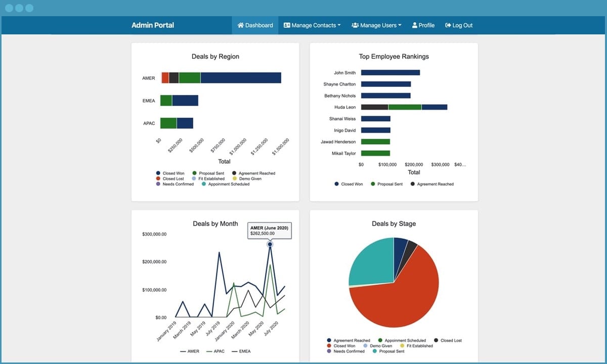Toggle AMER series in Deals by Month legend

[190, 351]
